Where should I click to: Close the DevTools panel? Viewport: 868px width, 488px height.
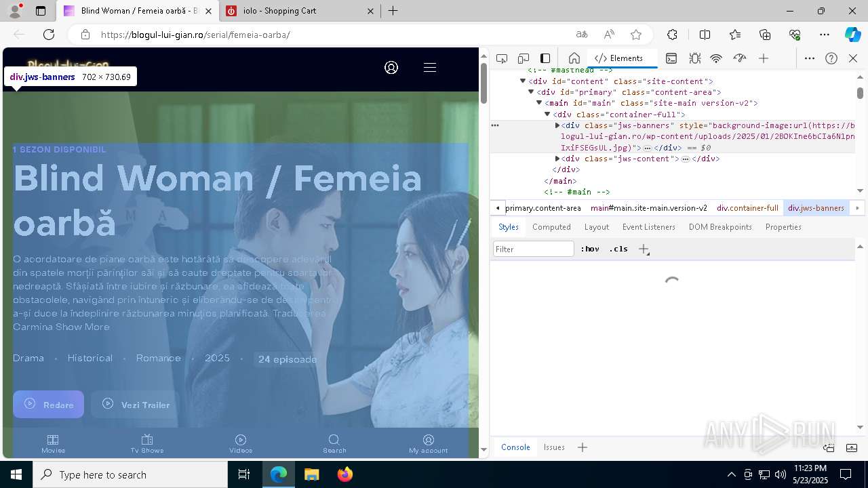click(853, 58)
